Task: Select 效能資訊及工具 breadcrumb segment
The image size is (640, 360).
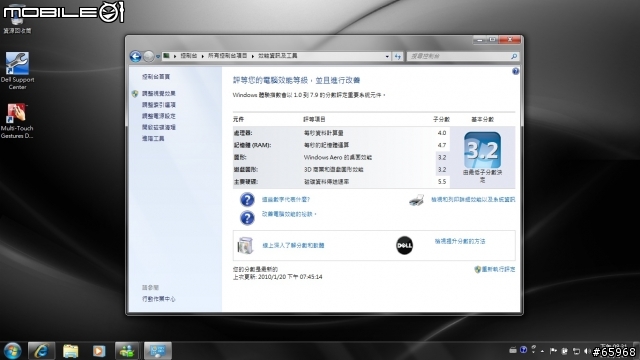Action: pyautogui.click(x=278, y=56)
